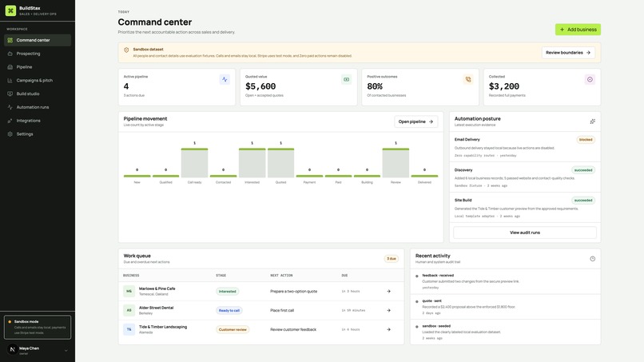Open Command center in sidebar
The image size is (644, 362).
[x=38, y=40]
